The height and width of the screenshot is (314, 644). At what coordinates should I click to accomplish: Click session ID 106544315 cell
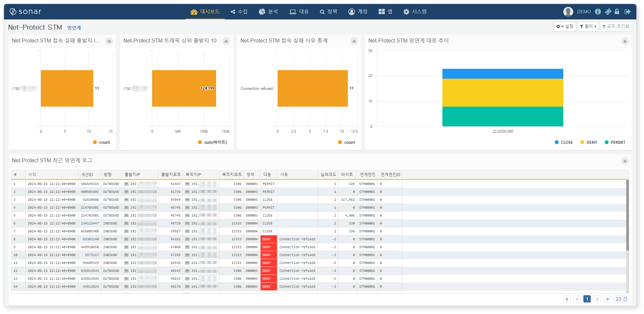pos(90,184)
